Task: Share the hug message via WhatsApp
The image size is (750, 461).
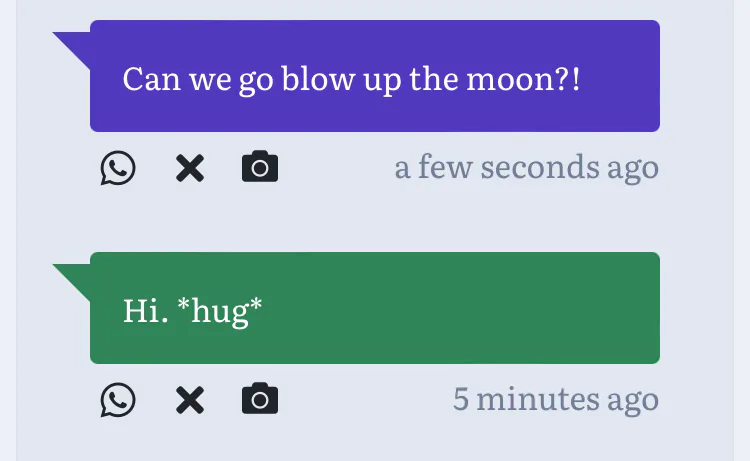Action: [x=118, y=400]
